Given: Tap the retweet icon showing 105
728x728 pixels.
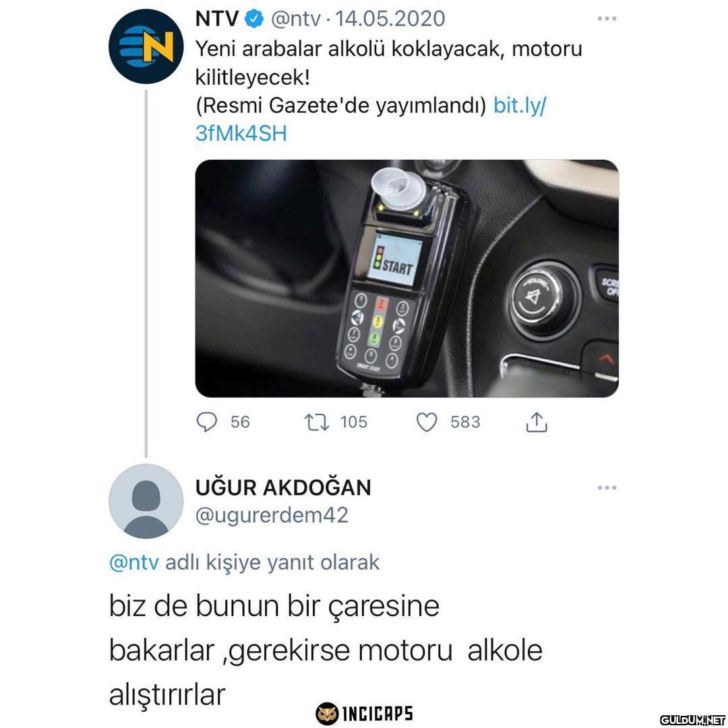Looking at the screenshot, I should pyautogui.click(x=317, y=422).
